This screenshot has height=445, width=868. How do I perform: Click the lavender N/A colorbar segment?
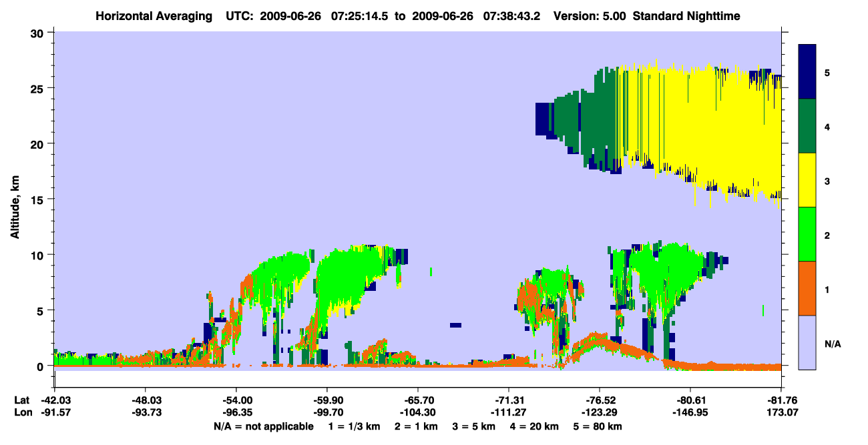pos(807,342)
